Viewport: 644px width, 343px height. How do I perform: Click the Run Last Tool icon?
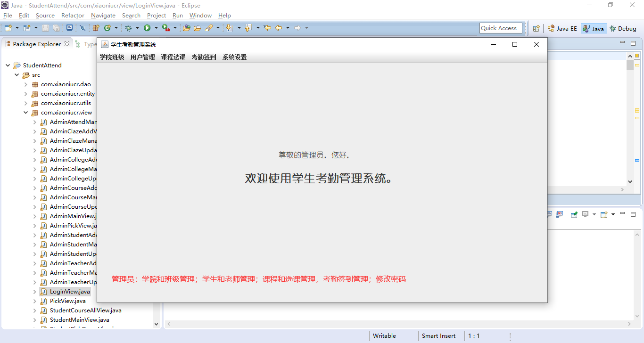(166, 28)
